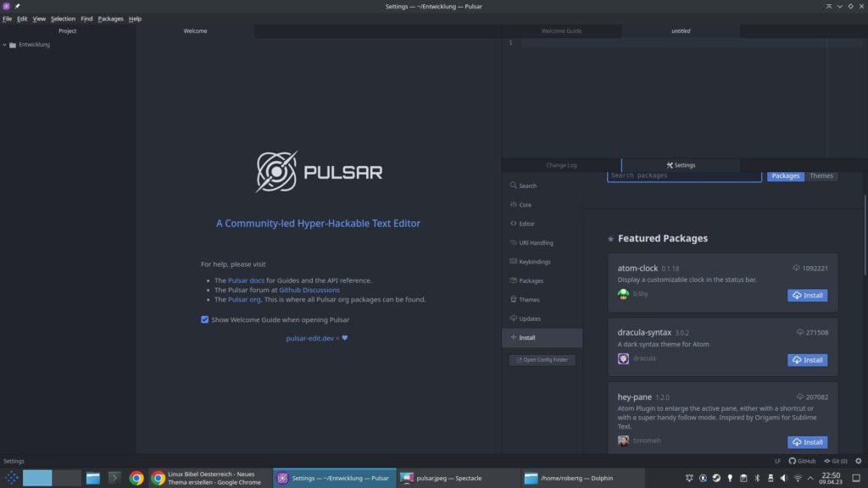Viewport: 868px width, 488px height.
Task: Click the timomeh author avatar
Action: [x=623, y=441]
